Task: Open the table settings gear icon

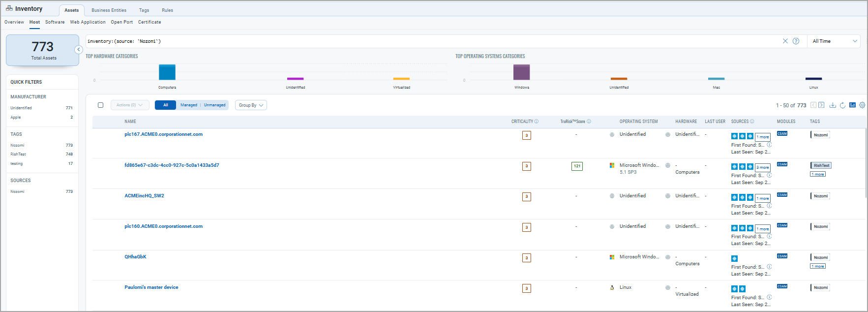Action: coord(862,105)
